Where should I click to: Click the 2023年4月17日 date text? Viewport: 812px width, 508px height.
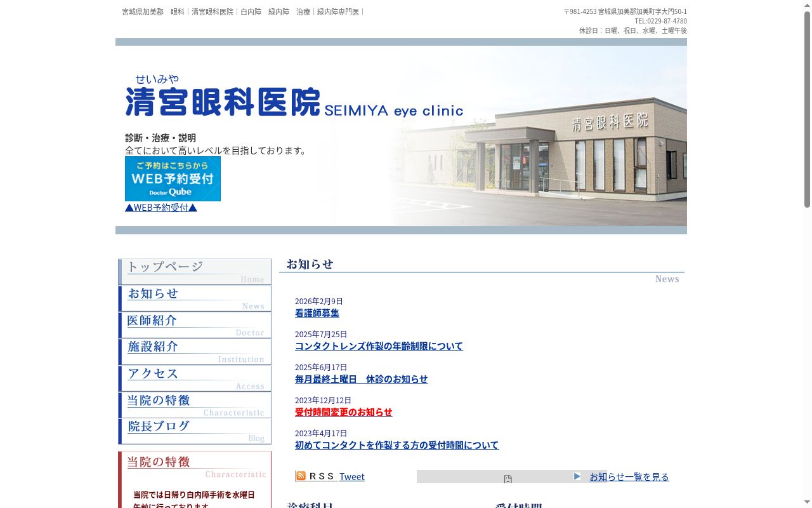coord(321,433)
